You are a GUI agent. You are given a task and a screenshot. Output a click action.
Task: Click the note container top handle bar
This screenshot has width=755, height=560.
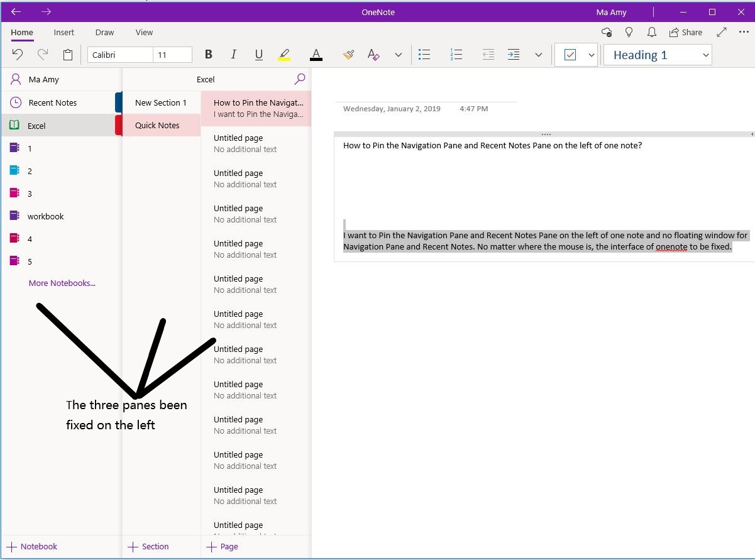coord(545,135)
